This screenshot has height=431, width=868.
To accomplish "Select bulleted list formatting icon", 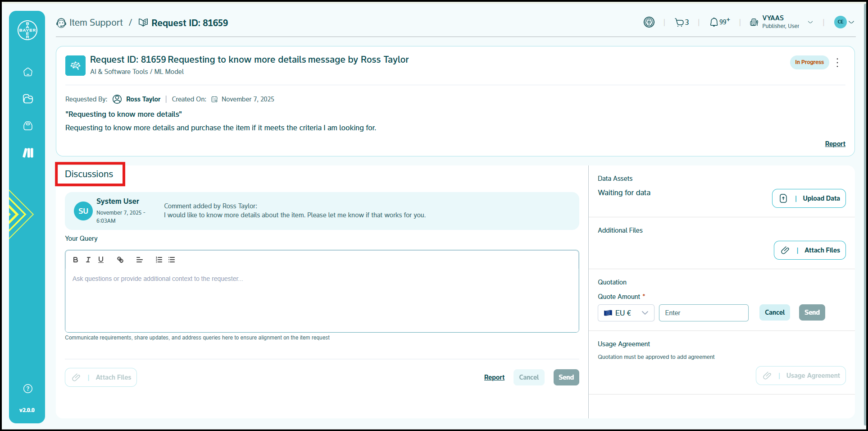I will click(x=172, y=260).
